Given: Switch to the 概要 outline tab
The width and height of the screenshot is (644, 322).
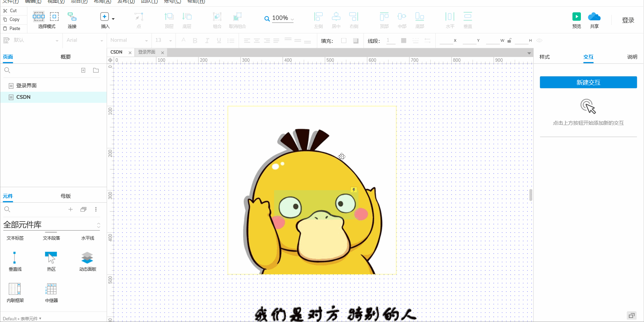Looking at the screenshot, I should tap(65, 57).
